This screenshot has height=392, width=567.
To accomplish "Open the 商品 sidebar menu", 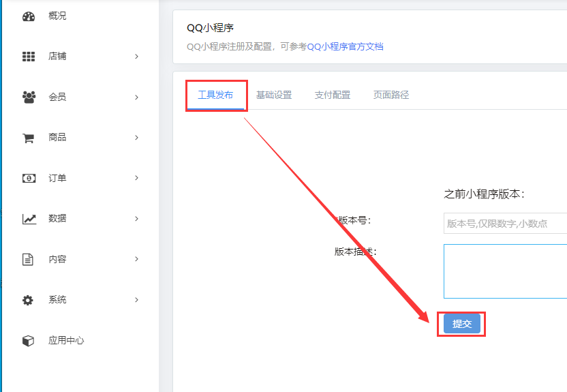I will click(x=57, y=137).
